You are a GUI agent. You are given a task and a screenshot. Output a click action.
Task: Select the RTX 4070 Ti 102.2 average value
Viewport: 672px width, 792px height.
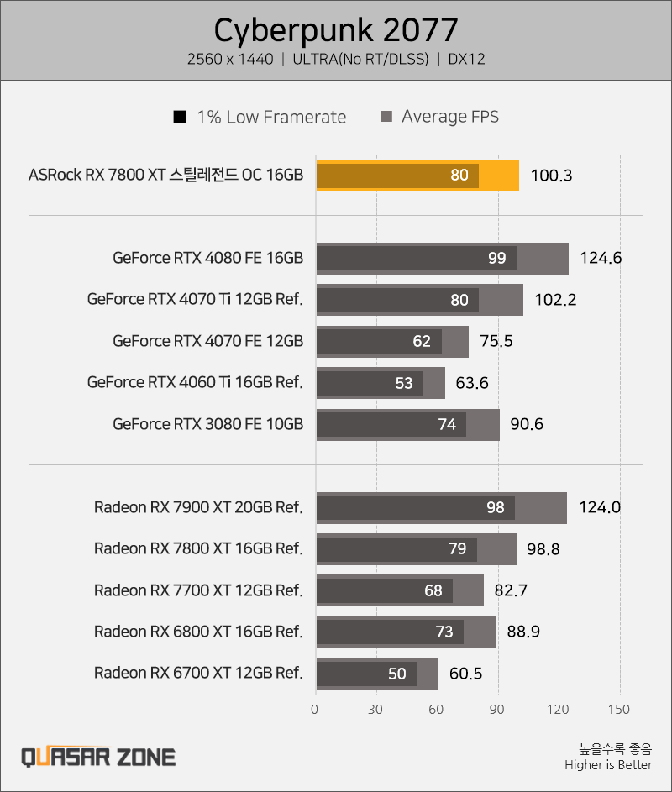[x=555, y=300]
